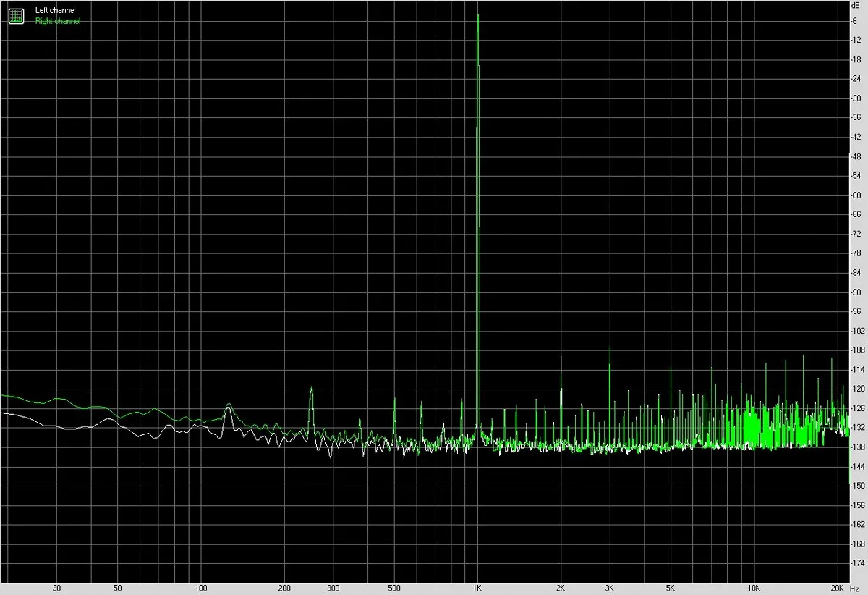This screenshot has width=868, height=595.
Task: Click the '-90' dB axis label
Action: coord(856,292)
